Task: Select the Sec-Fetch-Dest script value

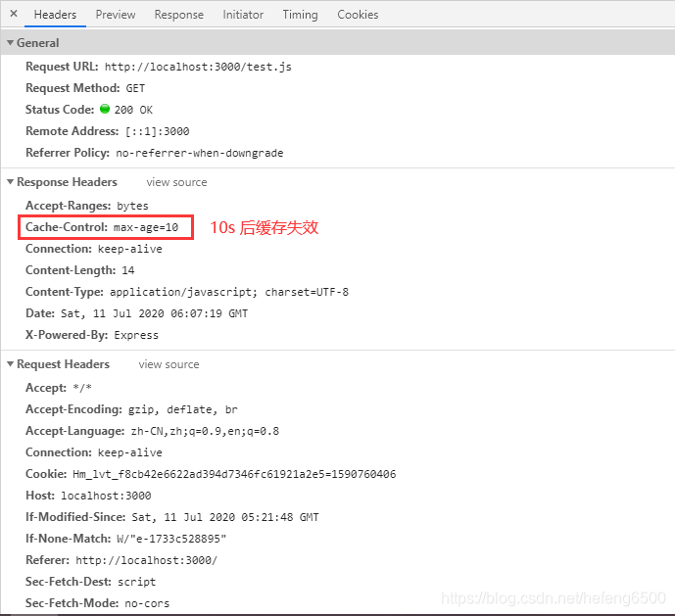Action: [136, 582]
